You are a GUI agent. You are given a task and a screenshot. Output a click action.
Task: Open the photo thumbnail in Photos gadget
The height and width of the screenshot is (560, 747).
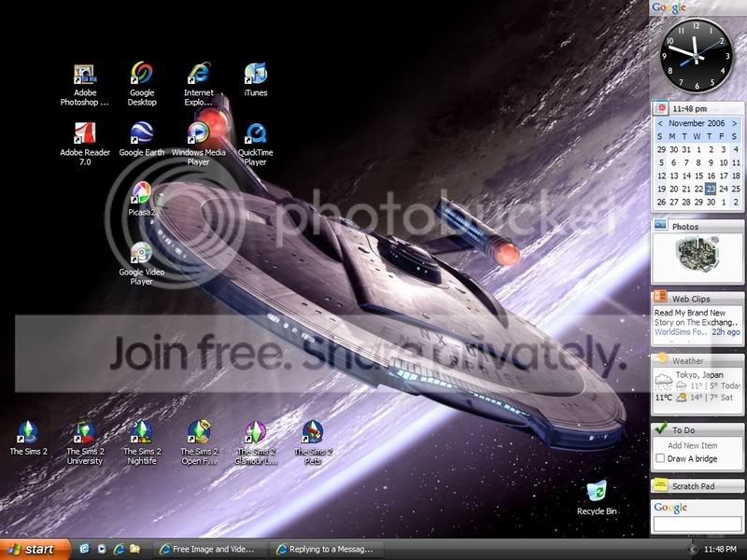(x=697, y=254)
